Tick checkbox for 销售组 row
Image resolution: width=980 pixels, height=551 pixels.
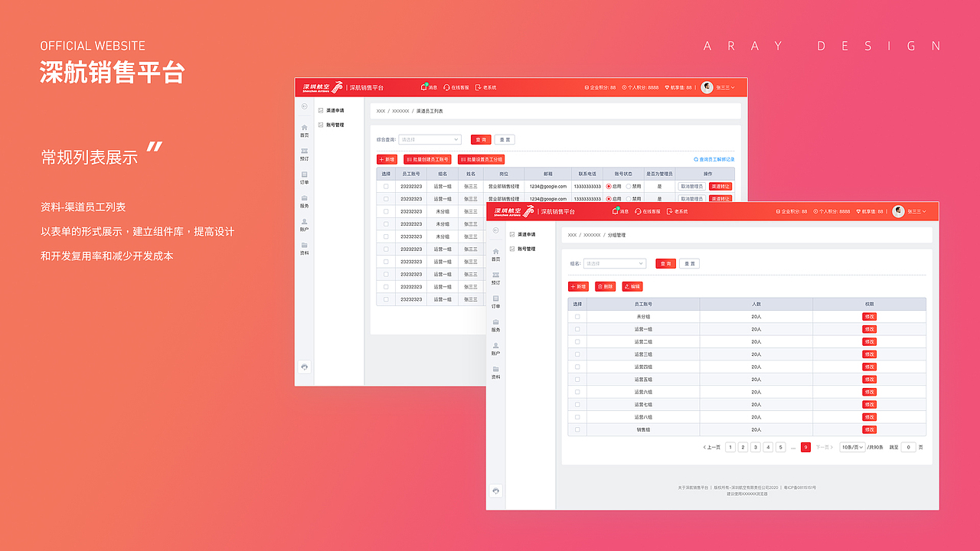point(577,430)
